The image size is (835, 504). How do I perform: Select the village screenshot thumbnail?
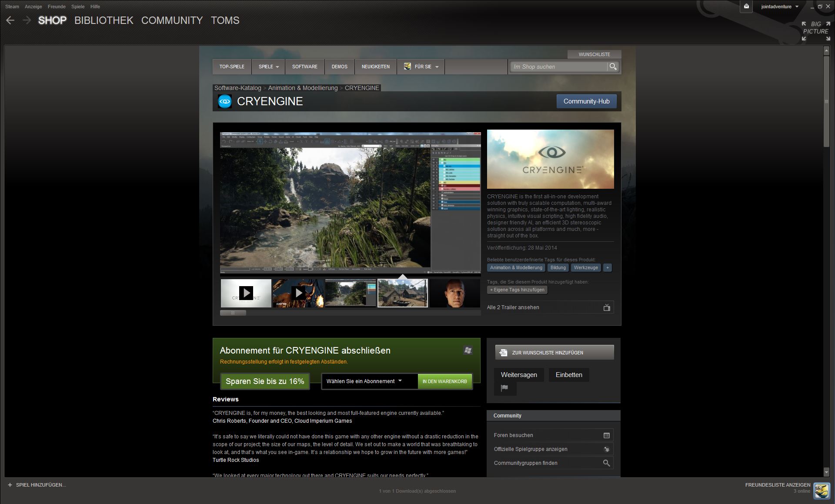pyautogui.click(x=403, y=293)
